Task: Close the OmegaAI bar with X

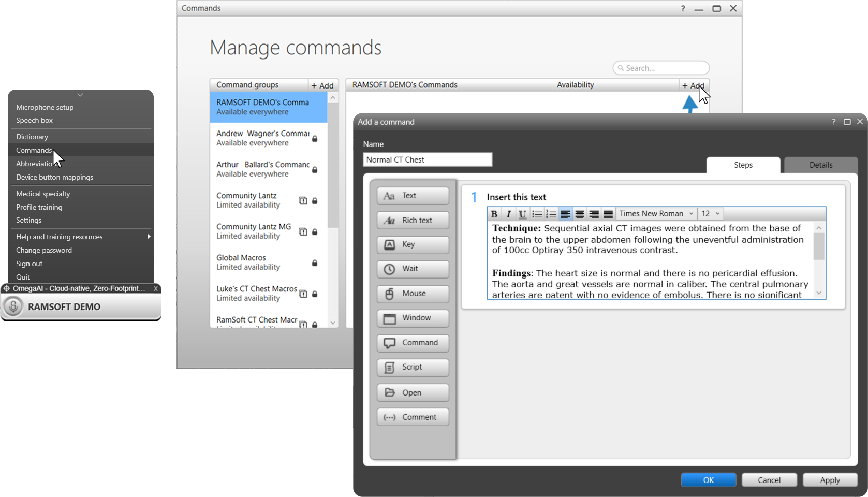Action: coord(155,288)
